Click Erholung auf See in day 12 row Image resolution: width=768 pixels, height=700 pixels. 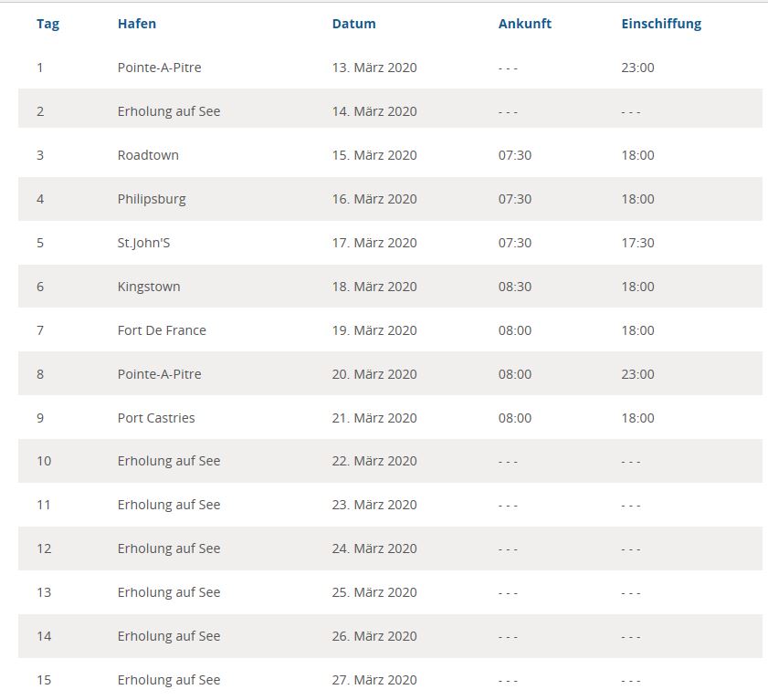pyautogui.click(x=169, y=549)
